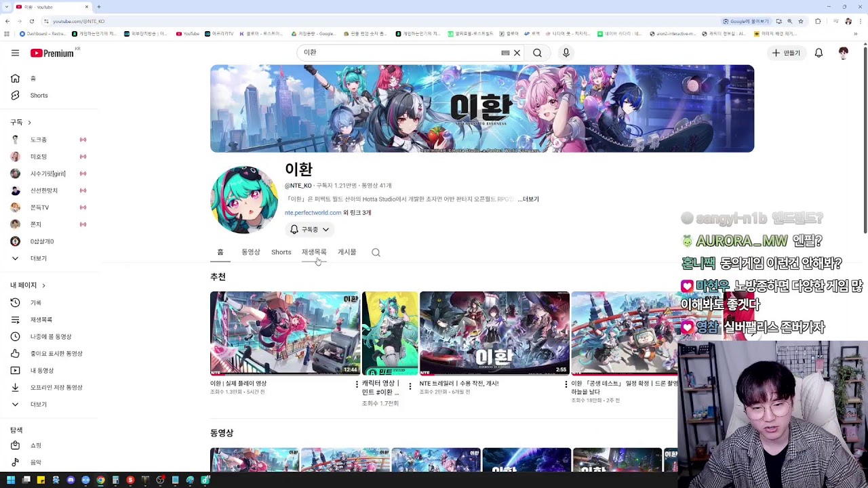Open the 캐릭터 영상 민트 short thumbnail
868x488 pixels.
390,333
